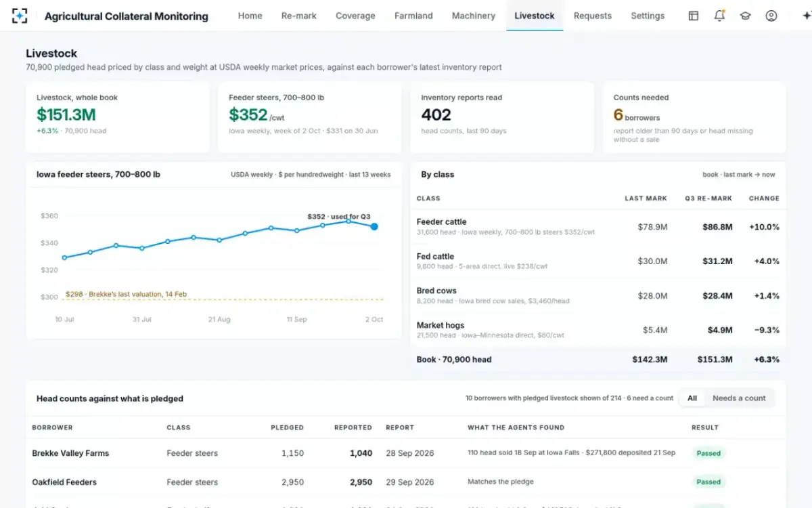Click the REPORTED column header

click(353, 427)
